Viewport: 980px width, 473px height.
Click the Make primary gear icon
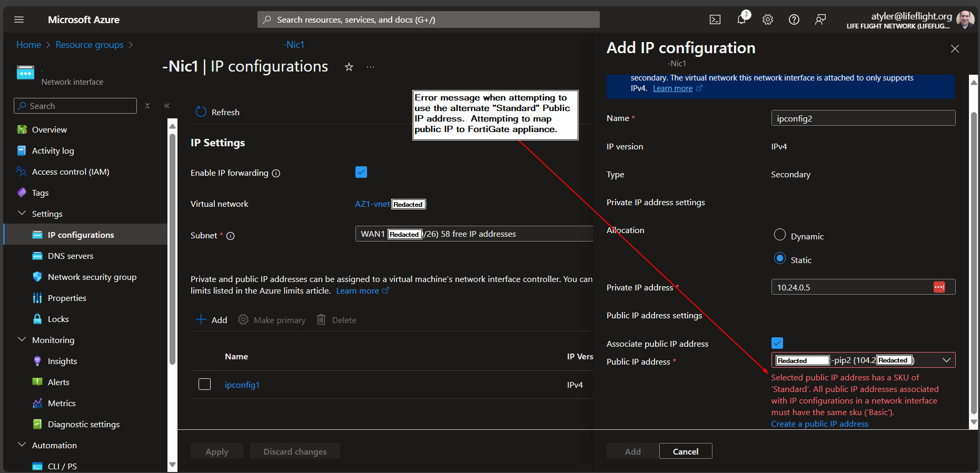pos(243,319)
